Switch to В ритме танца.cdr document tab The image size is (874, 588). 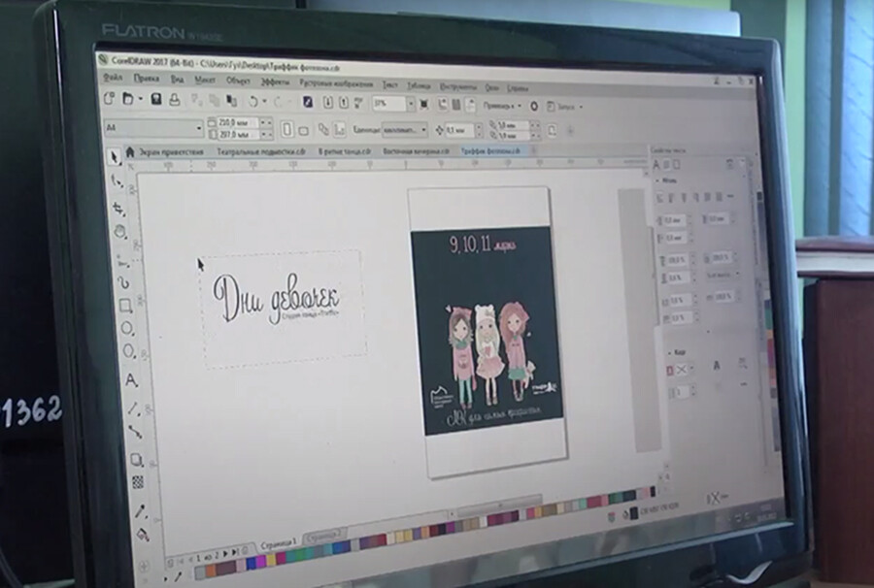345,151
